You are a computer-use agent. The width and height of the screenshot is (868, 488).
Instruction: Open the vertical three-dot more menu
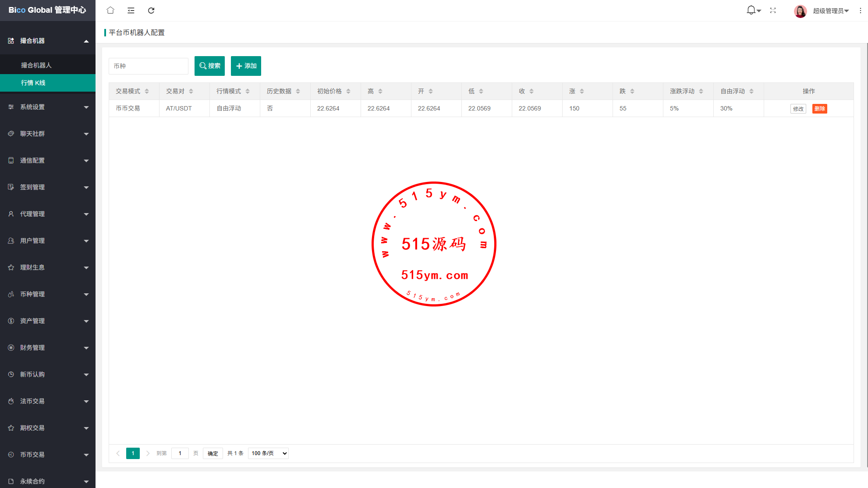pyautogui.click(x=860, y=11)
